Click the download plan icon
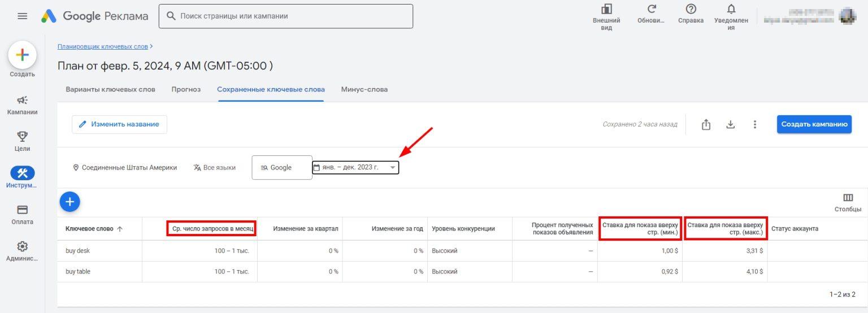 730,125
